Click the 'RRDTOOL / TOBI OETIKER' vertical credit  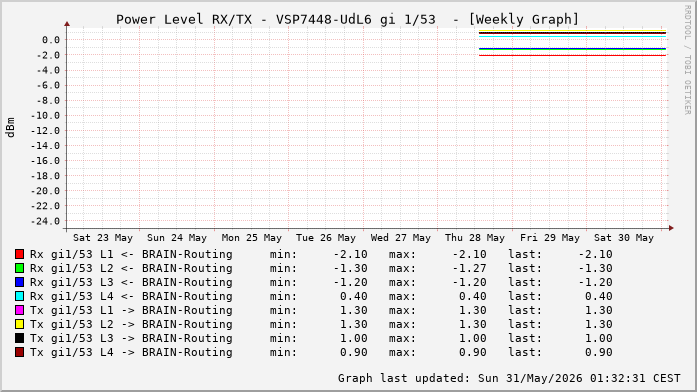687,60
